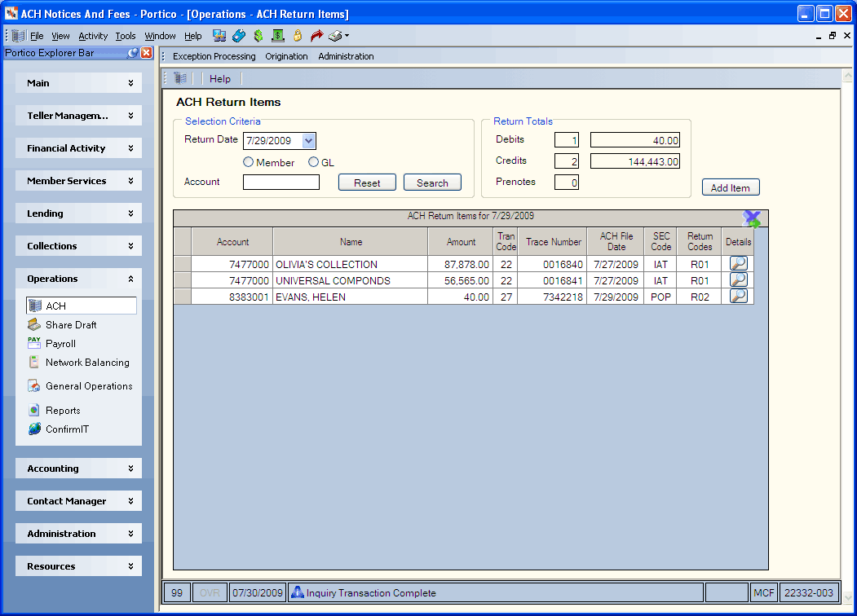Open the Activity menu
Image resolution: width=857 pixels, height=616 pixels.
pyautogui.click(x=93, y=36)
